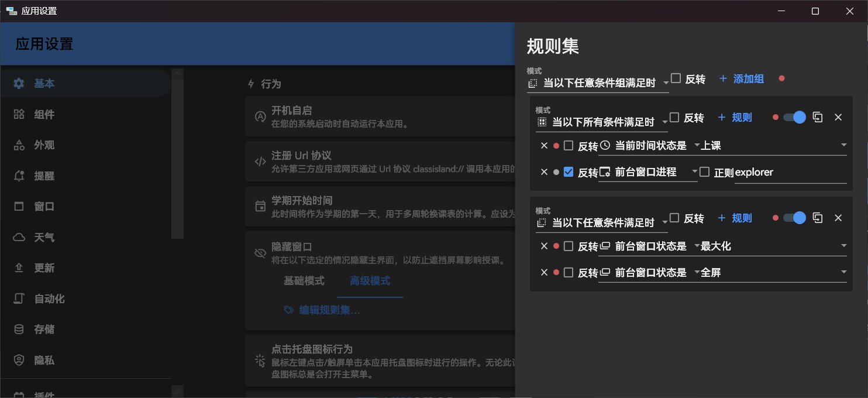Open the 当以下任意条件组满足时 mode dropdown
Viewport: 868px width, 398px height.
[x=598, y=83]
